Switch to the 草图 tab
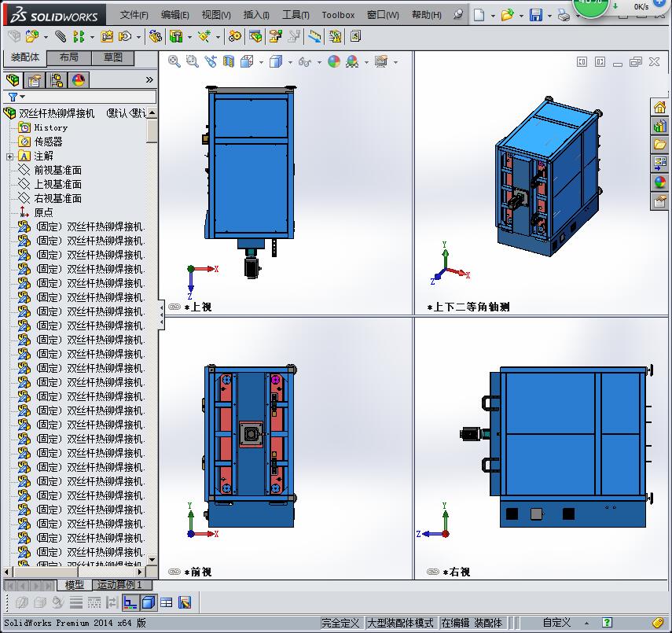 click(x=112, y=57)
